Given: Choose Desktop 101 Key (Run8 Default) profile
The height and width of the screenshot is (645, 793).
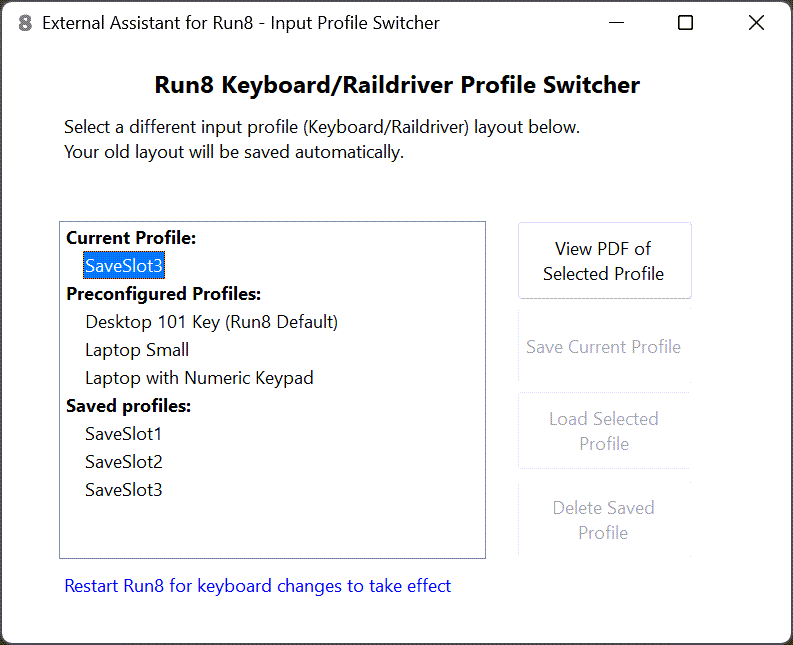Looking at the screenshot, I should point(211,322).
